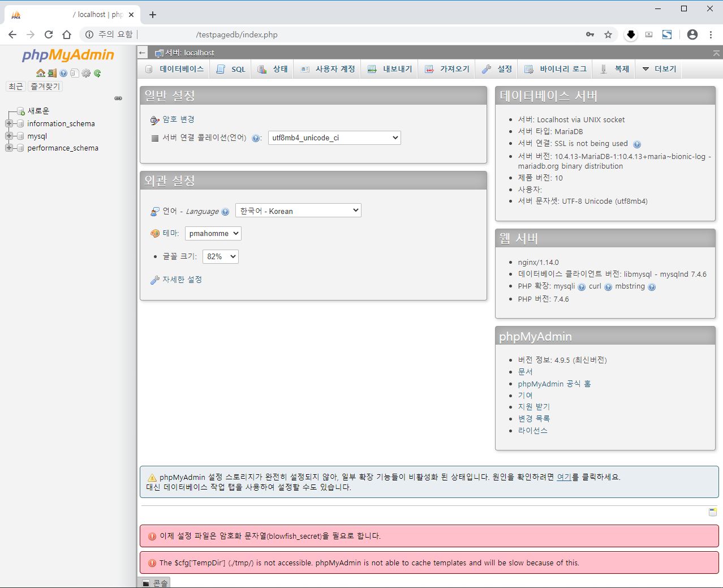Open the 내보내기 export tab
The image size is (723, 588).
coord(390,69)
